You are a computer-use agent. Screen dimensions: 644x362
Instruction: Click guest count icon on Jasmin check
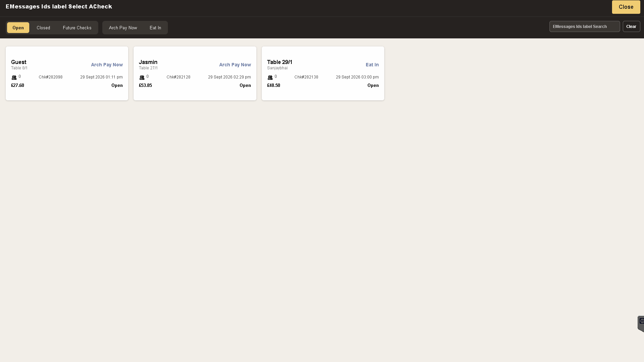click(x=142, y=77)
